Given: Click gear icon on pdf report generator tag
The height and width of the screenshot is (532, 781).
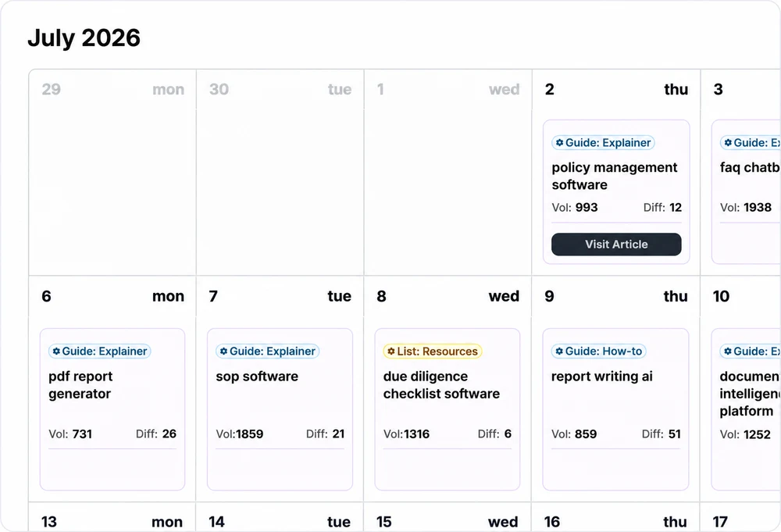Looking at the screenshot, I should coord(56,352).
